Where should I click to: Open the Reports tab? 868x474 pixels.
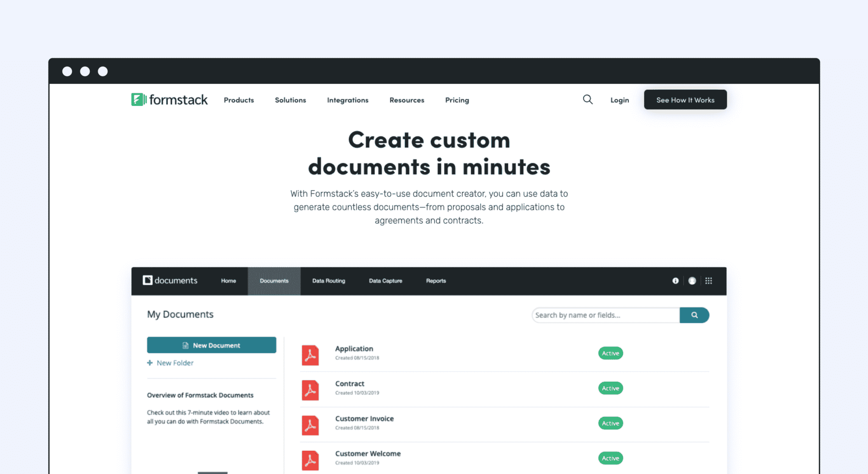(x=436, y=281)
